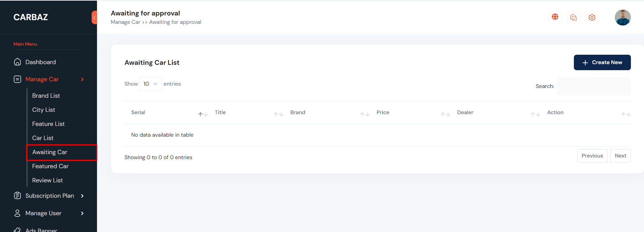Click the Subscription Plan clipboard icon

point(17,196)
